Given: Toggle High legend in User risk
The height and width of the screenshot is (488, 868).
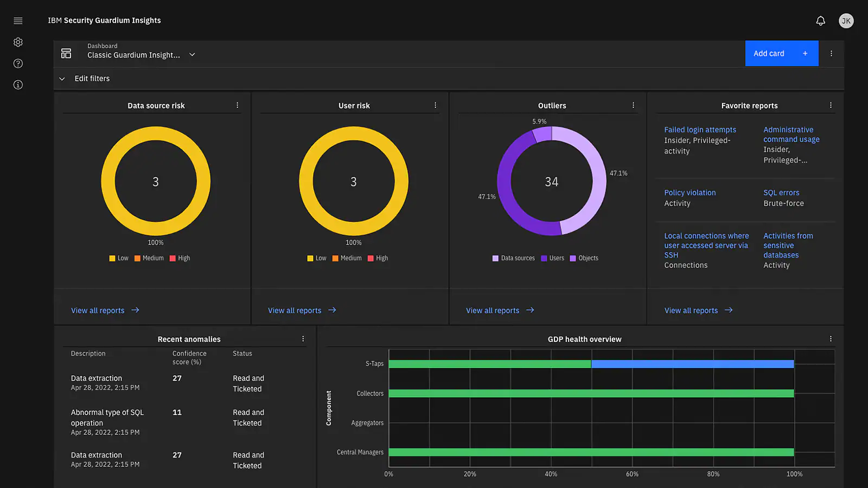Looking at the screenshot, I should pyautogui.click(x=378, y=258).
